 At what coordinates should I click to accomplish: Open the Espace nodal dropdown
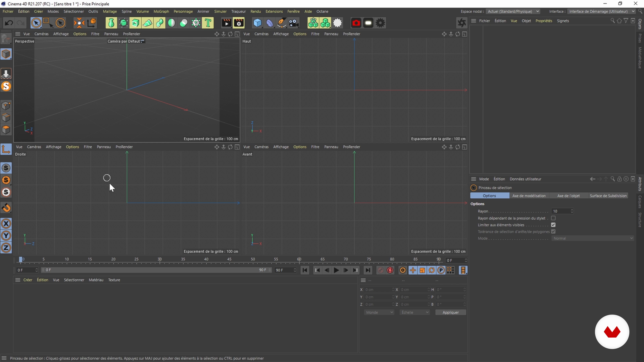click(513, 12)
